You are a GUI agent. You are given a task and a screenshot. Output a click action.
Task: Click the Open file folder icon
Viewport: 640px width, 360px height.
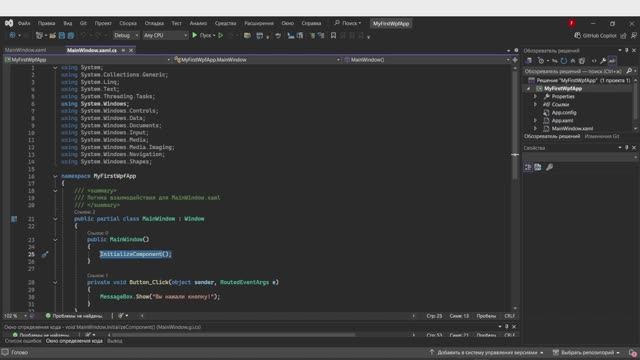click(x=53, y=36)
